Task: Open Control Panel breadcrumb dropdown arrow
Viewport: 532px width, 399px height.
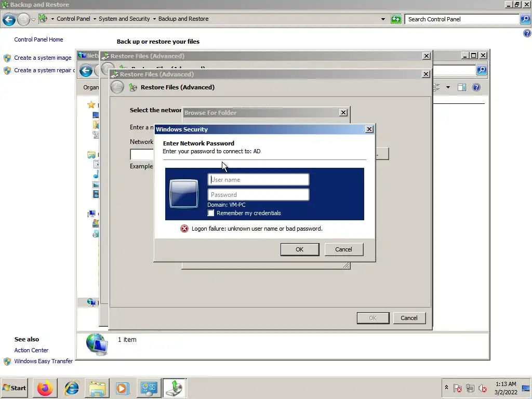Action: point(52,19)
